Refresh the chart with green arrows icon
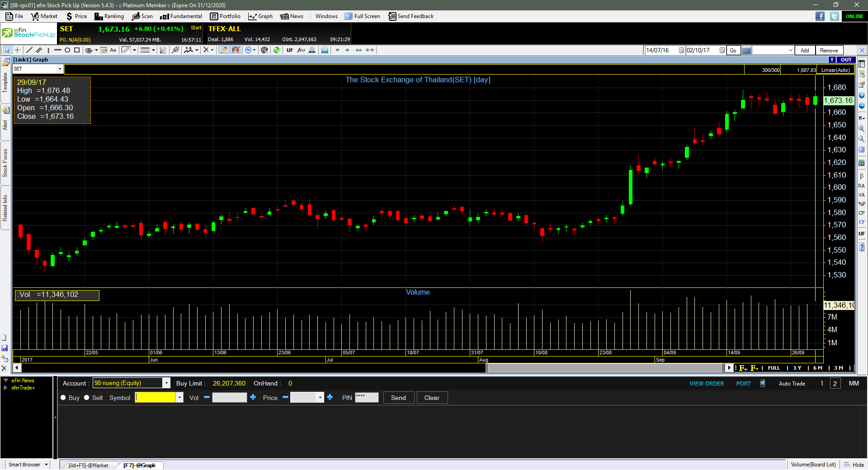This screenshot has width=868, height=470. tap(276, 50)
